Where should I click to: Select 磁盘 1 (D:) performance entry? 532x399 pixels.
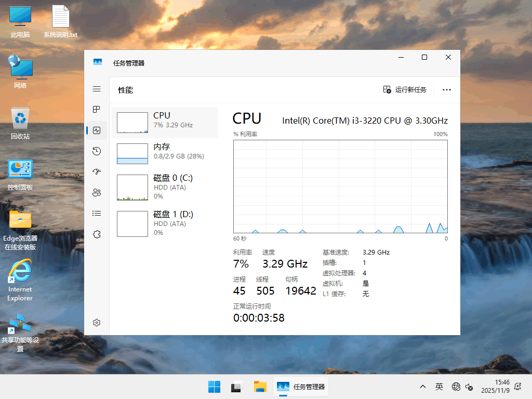point(165,223)
